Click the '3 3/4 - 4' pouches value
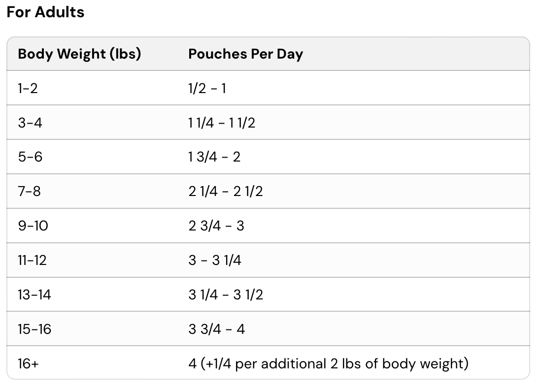The width and height of the screenshot is (542, 392). (x=216, y=329)
